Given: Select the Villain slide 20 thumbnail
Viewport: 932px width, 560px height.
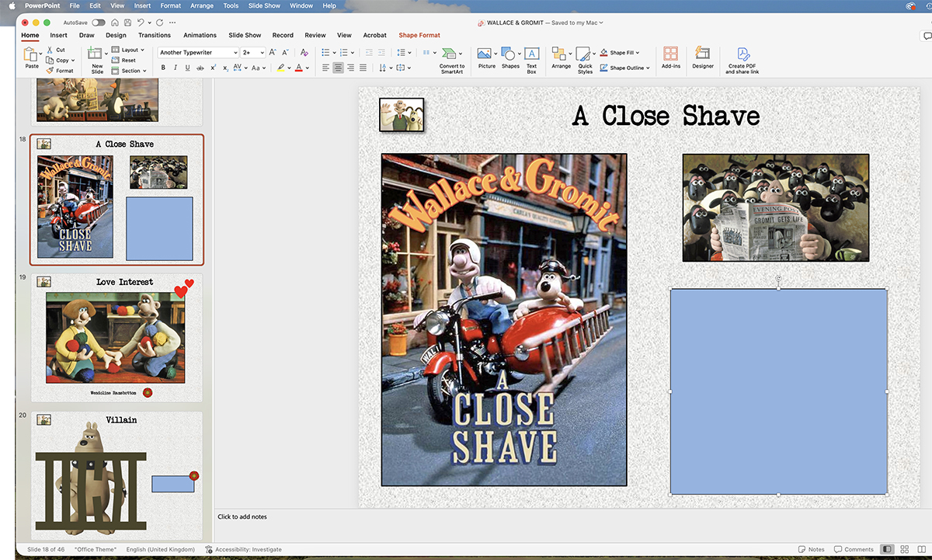Looking at the screenshot, I should pos(116,475).
